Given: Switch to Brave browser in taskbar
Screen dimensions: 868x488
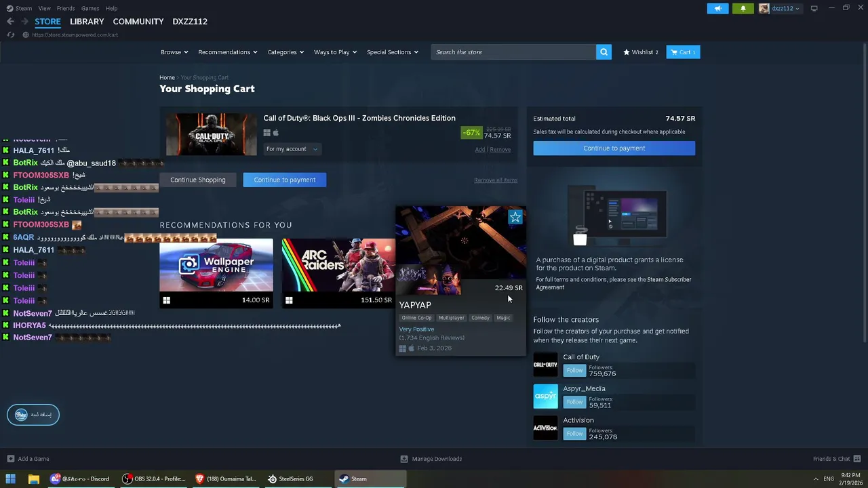Looking at the screenshot, I should [x=226, y=479].
